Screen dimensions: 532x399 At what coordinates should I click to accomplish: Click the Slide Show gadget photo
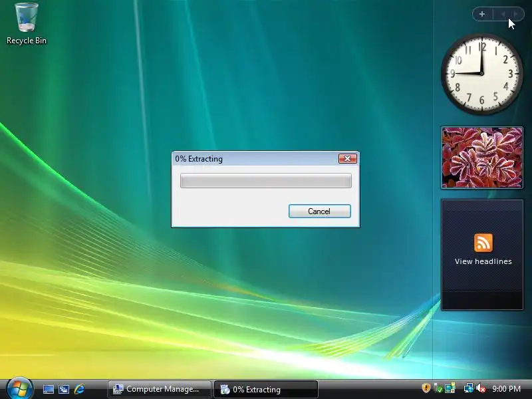tap(481, 158)
